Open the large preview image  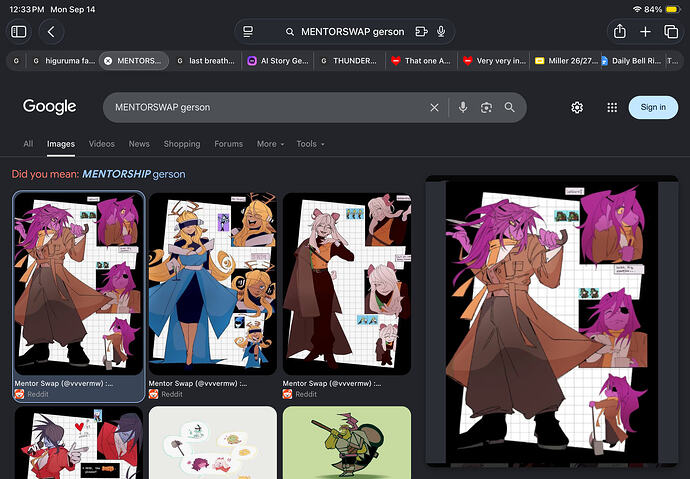pos(552,321)
